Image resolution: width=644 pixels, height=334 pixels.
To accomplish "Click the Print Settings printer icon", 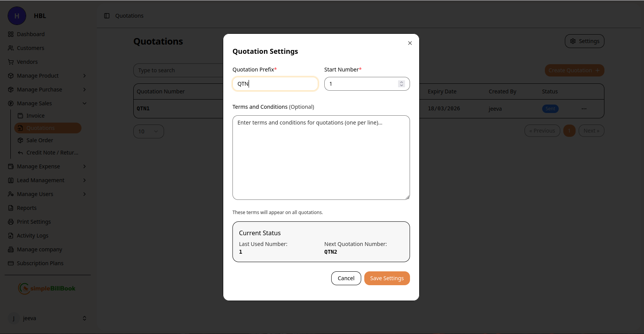I will point(11,222).
